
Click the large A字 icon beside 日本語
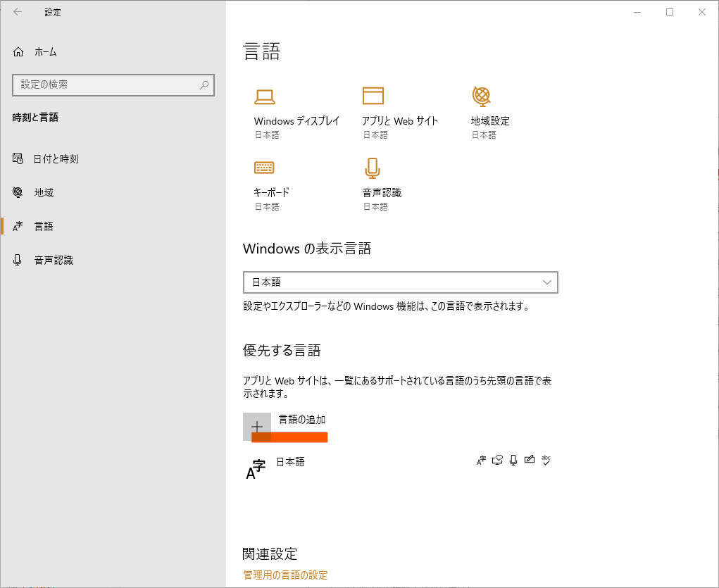[256, 470]
